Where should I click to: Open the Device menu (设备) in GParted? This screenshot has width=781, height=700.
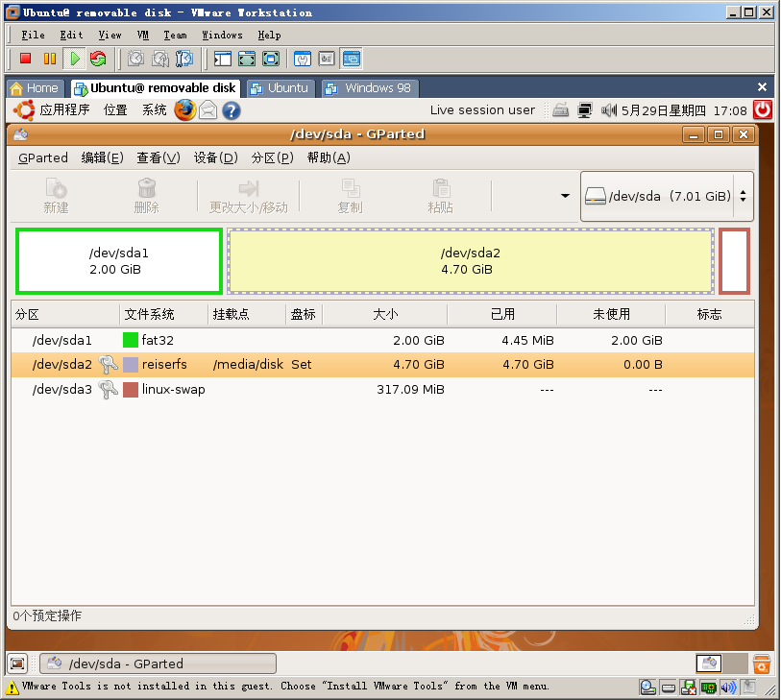[215, 157]
